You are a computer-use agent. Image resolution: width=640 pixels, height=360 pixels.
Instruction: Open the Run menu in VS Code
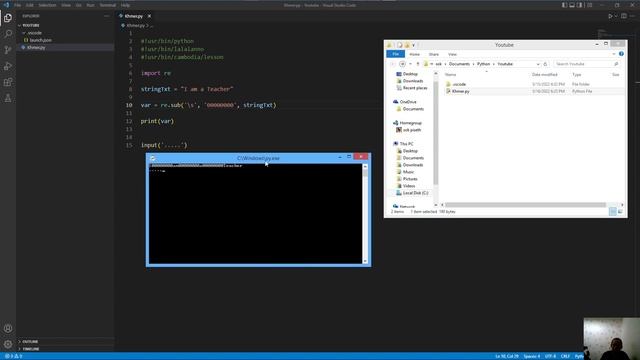point(91,5)
